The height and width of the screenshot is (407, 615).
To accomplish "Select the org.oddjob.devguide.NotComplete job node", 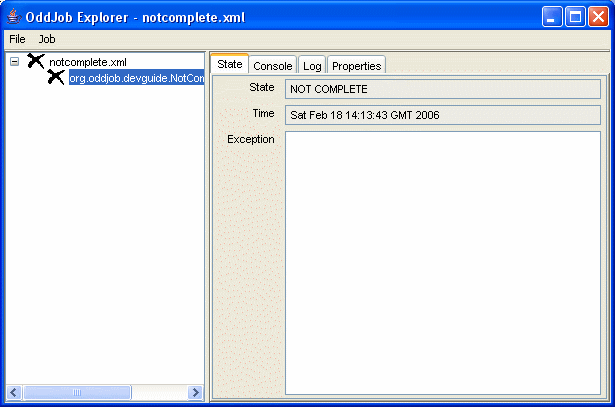I will pos(136,78).
